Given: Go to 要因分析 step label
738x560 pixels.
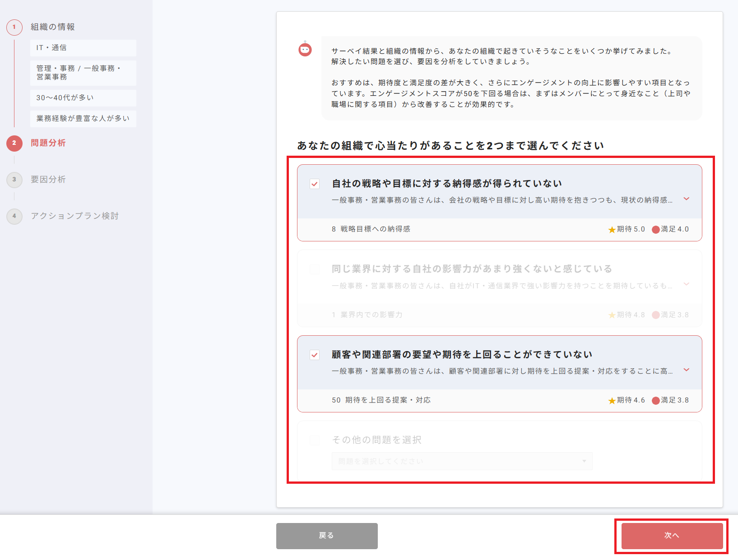Looking at the screenshot, I should 48,180.
